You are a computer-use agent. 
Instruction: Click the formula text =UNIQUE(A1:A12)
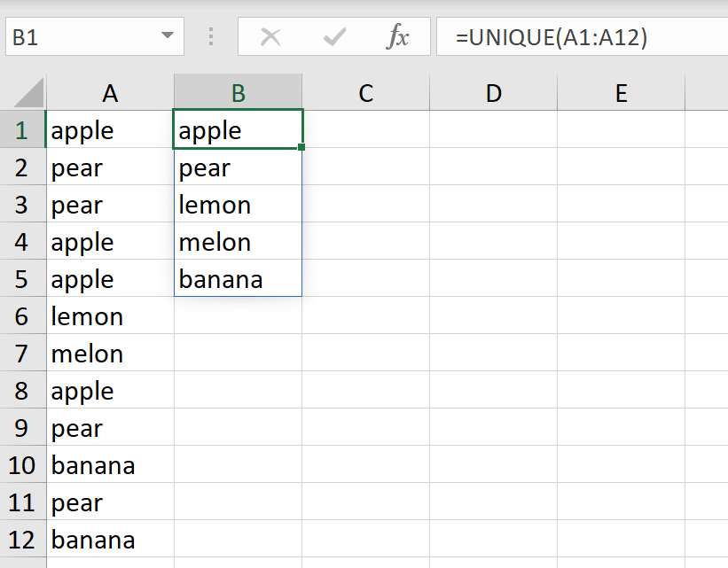(x=552, y=37)
